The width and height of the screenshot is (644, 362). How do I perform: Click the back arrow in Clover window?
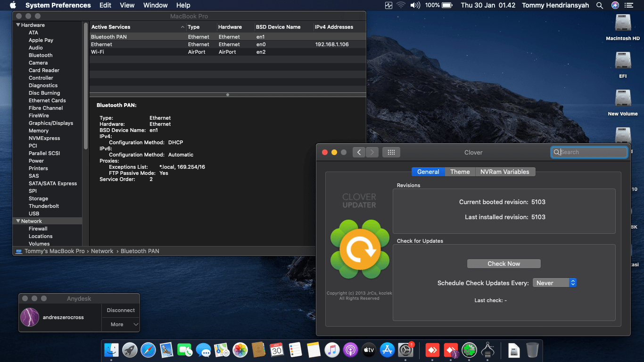(x=359, y=152)
